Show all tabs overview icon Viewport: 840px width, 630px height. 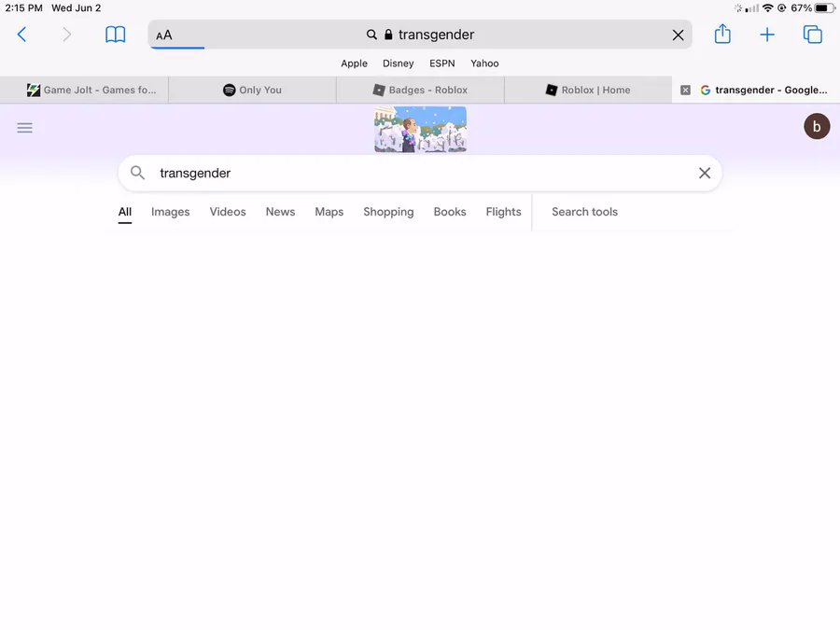(813, 35)
